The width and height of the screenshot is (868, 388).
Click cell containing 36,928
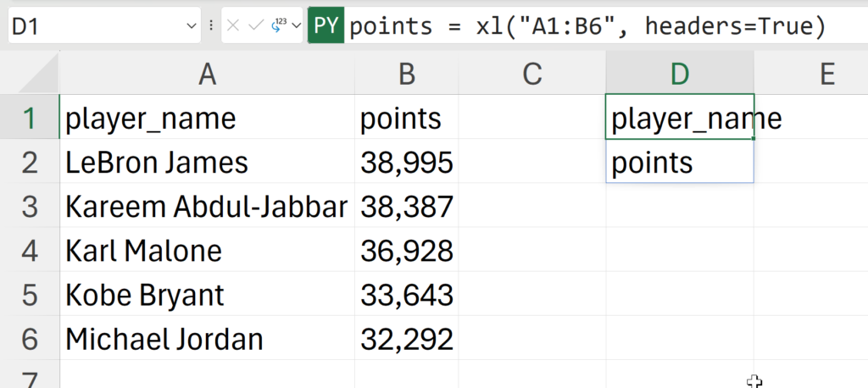point(406,251)
